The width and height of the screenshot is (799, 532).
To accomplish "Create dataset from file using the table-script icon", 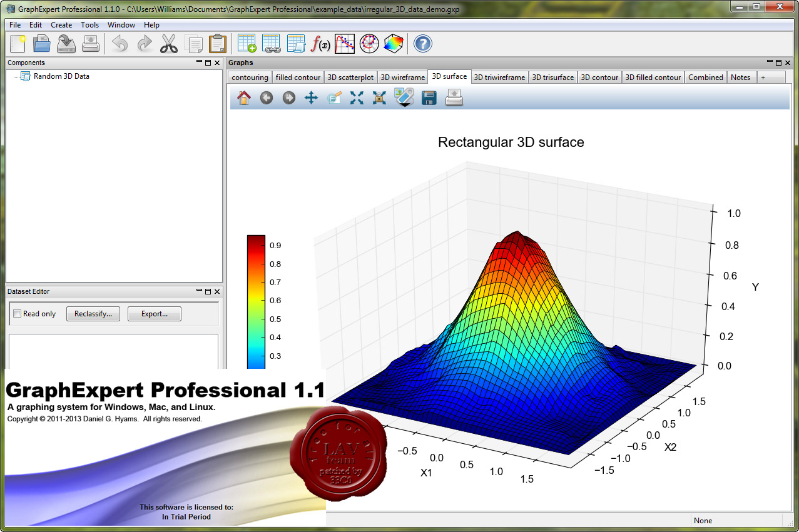I will click(296, 44).
